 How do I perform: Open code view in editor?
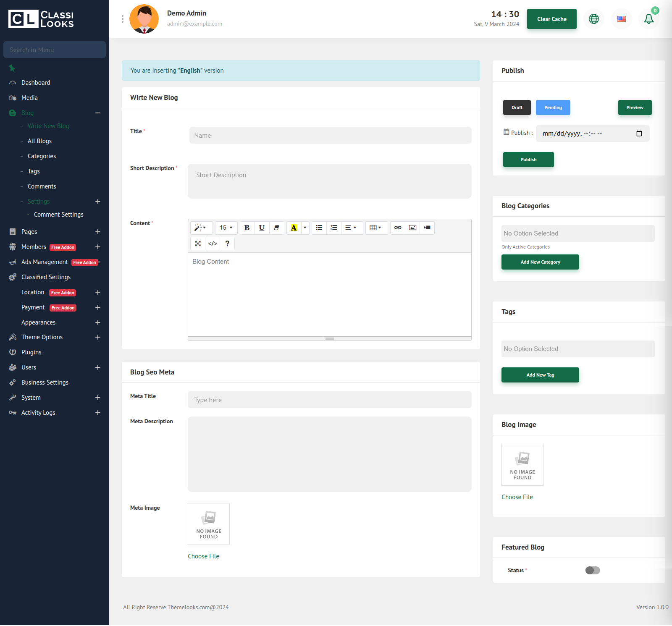213,244
